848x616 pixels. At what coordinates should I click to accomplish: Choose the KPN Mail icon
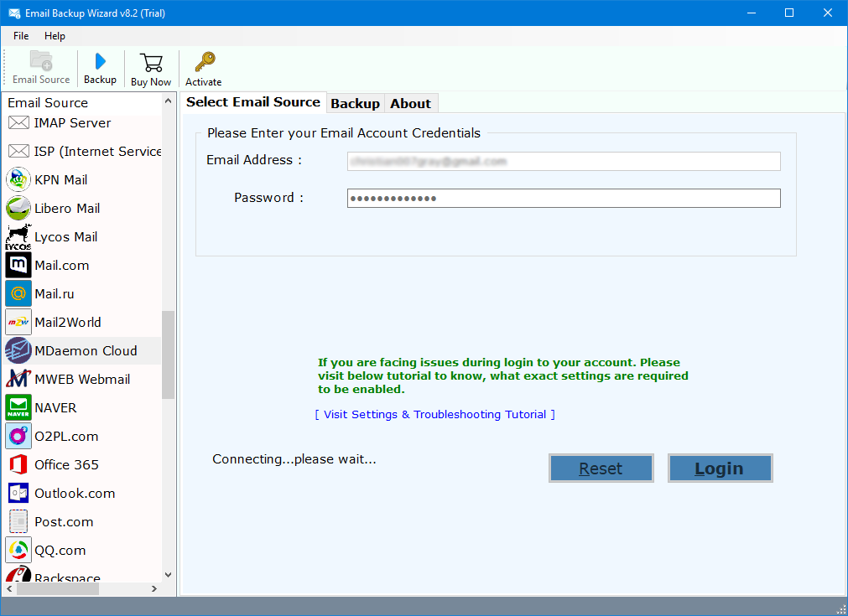tap(18, 179)
